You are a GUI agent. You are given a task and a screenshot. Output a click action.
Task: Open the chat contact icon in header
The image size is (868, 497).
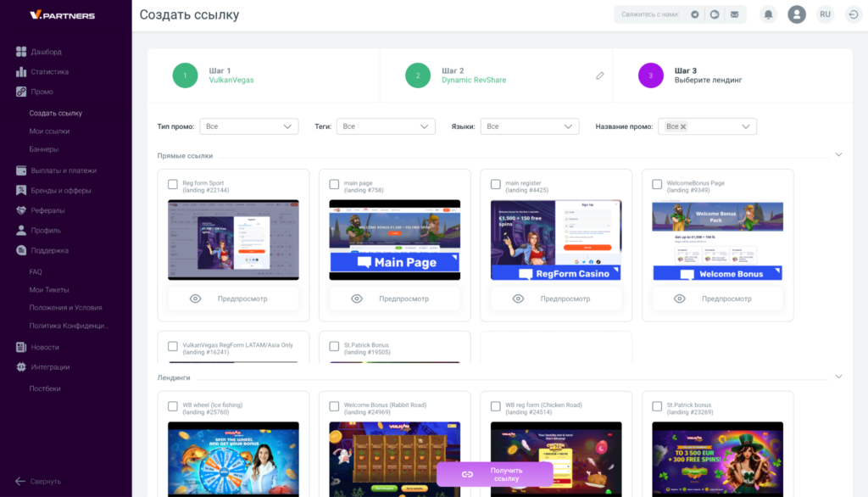tap(715, 14)
